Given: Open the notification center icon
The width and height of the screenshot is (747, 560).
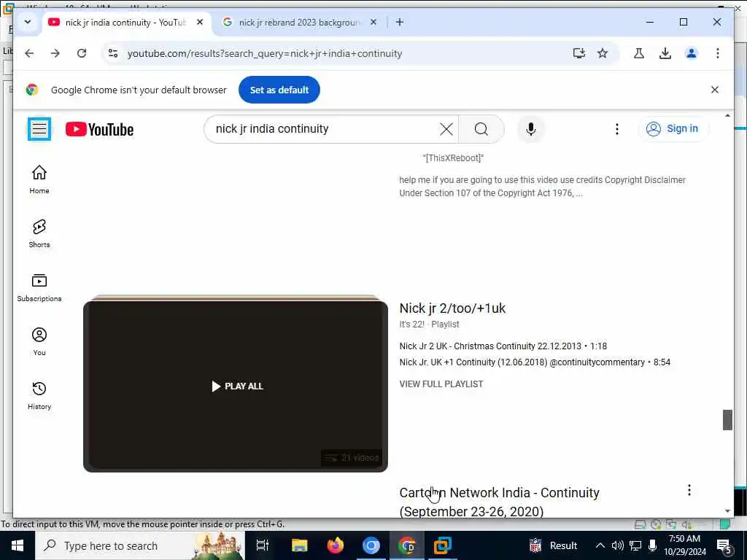Looking at the screenshot, I should [x=724, y=545].
